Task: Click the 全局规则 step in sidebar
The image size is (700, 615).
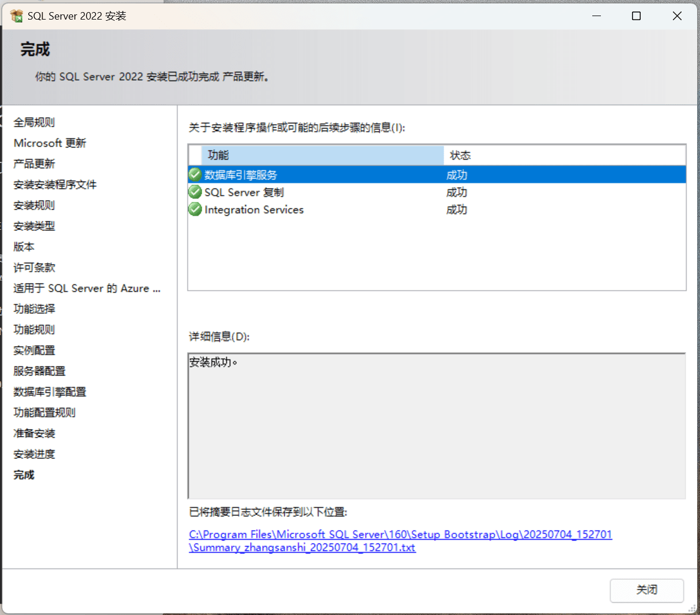Action: 34,122
